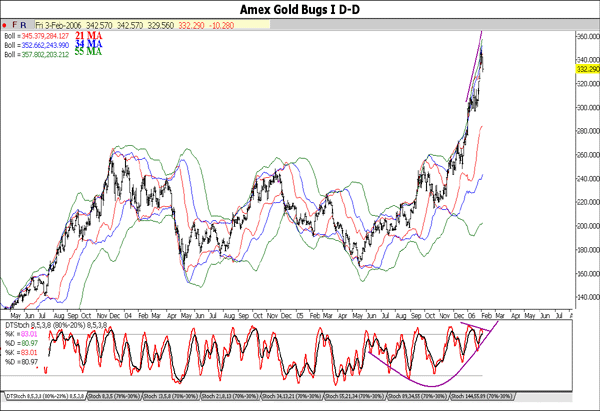The width and height of the screenshot is (600, 411).
Task: Click the blue 34 MA label
Action: [88, 44]
